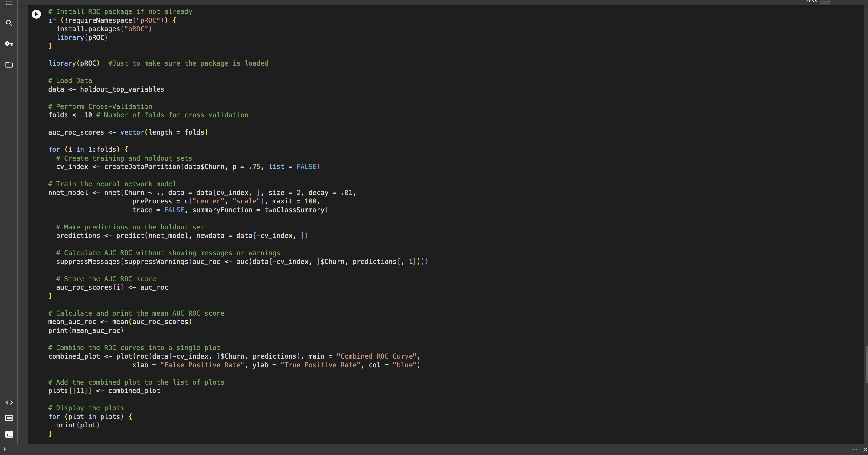Screen dimensions: 868x455
Task: Open the table of contents panel
Action: tap(9, 3)
